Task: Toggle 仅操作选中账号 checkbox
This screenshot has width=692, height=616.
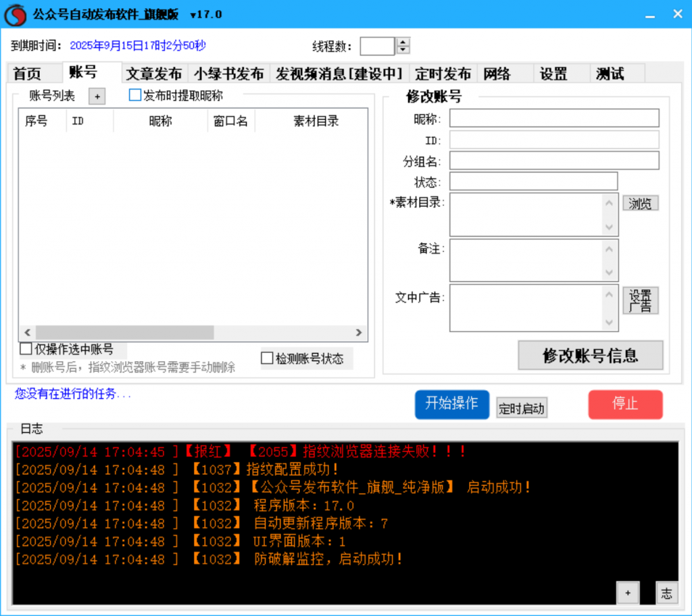Action: coord(26,349)
